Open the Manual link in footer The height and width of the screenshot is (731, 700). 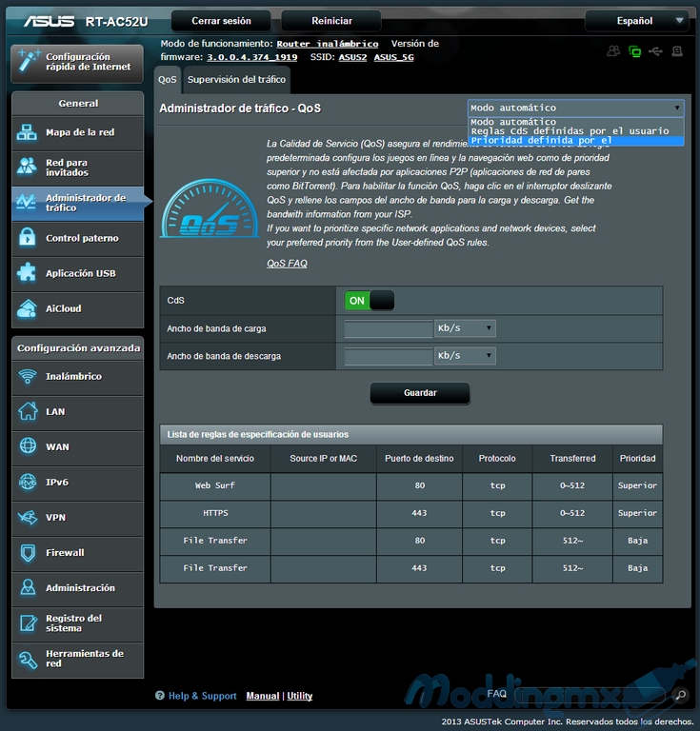point(263,696)
